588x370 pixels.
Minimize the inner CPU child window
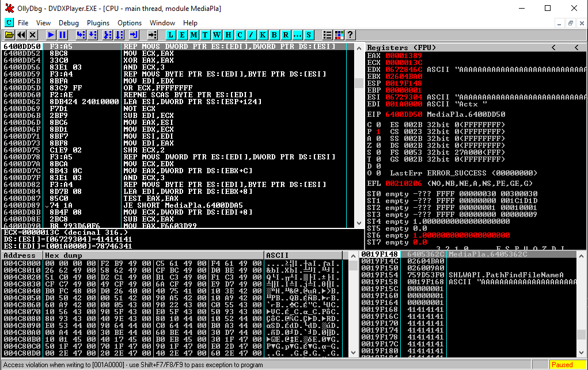click(x=559, y=23)
